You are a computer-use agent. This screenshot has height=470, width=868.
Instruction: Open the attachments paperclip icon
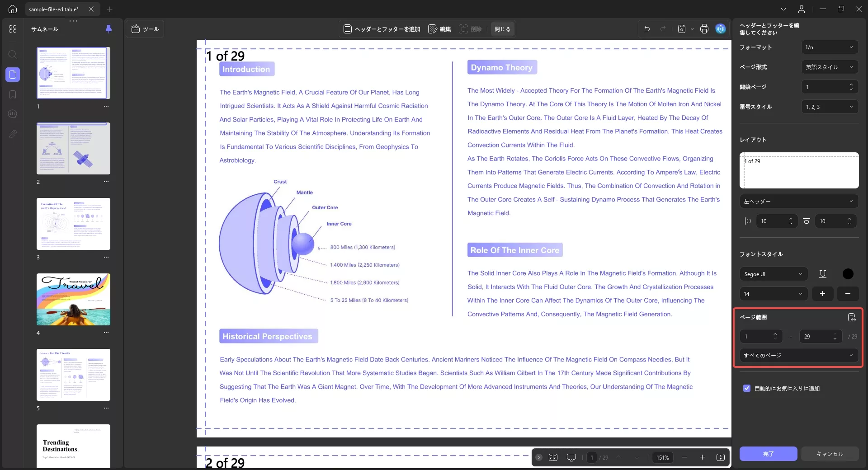(x=13, y=134)
